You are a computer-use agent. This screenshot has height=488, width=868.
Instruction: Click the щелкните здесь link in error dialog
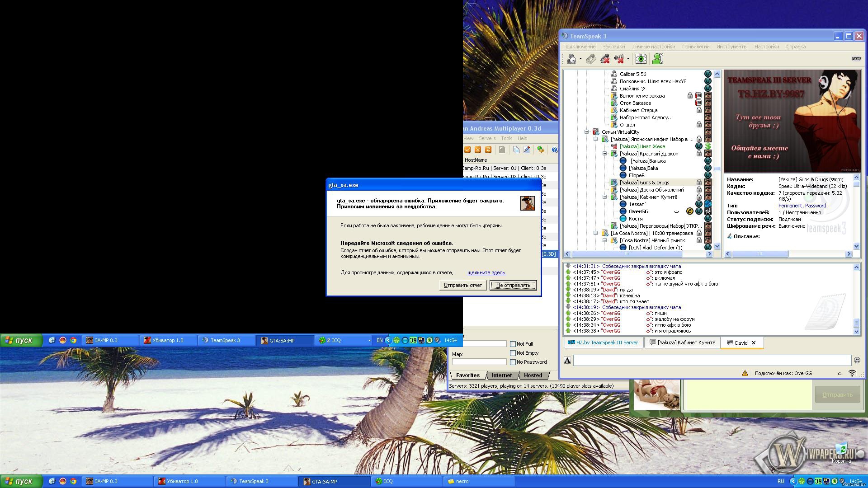click(x=486, y=272)
